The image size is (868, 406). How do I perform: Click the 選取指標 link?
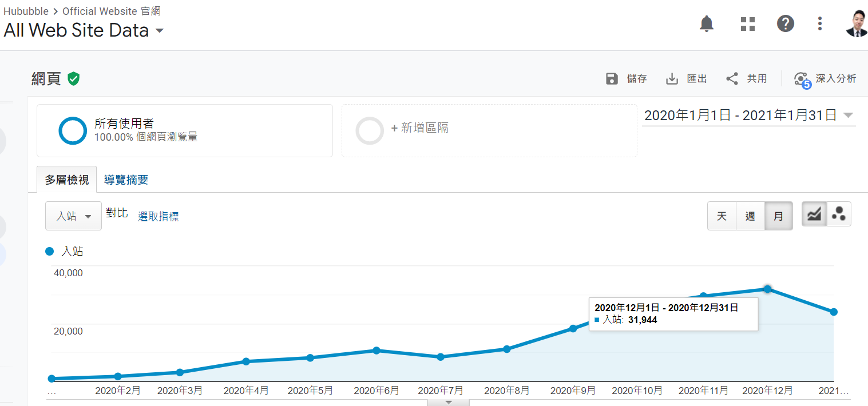click(158, 216)
